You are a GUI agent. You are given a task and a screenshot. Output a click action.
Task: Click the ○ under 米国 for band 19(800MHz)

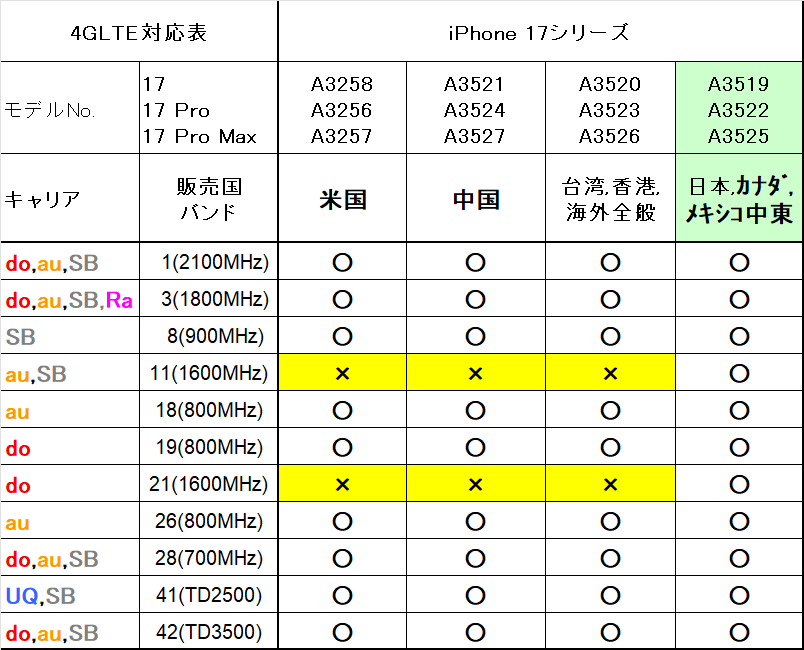coord(342,447)
